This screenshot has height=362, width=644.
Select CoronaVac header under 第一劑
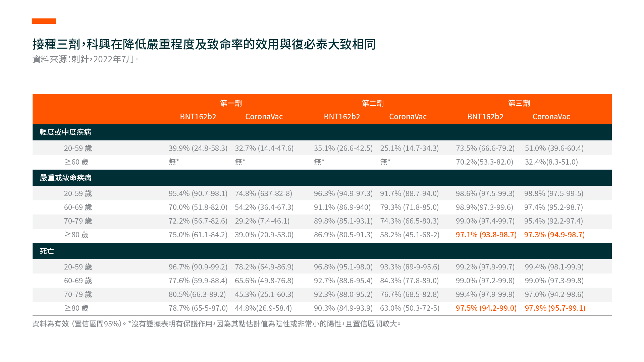click(x=264, y=117)
